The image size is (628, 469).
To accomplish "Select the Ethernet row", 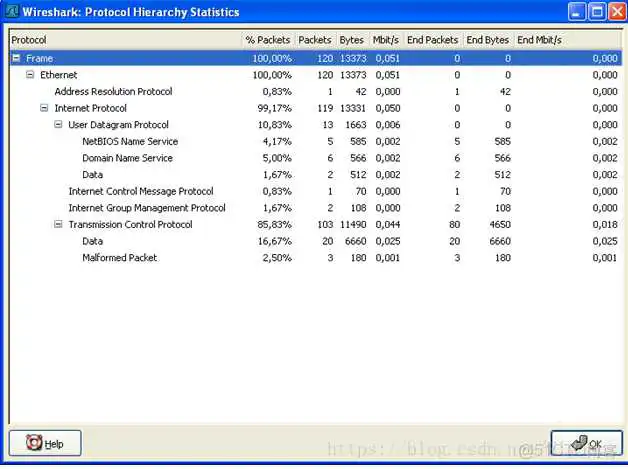I will click(x=316, y=75).
